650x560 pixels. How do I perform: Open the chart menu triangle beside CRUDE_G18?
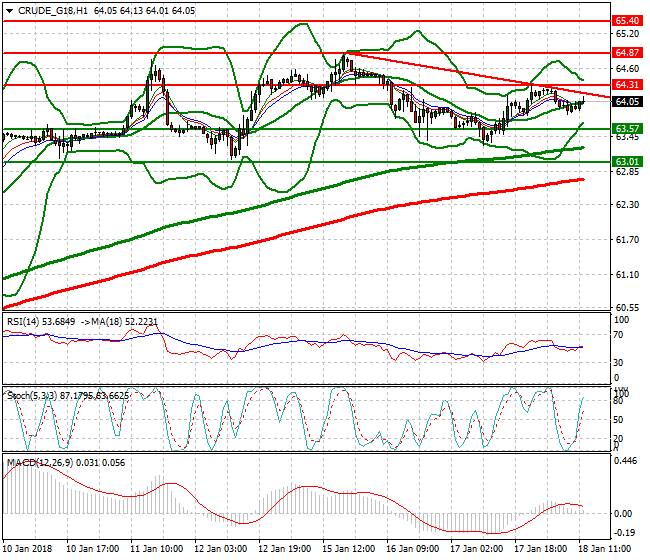10,11
